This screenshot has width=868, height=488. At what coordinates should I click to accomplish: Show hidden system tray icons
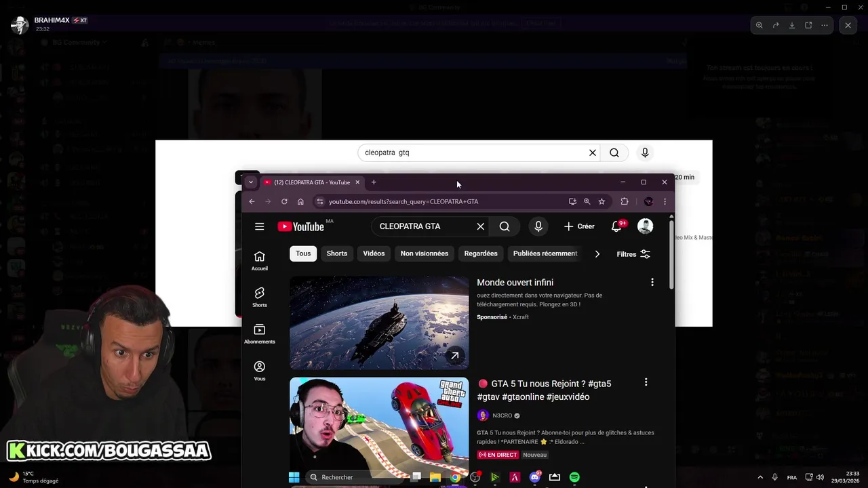pyautogui.click(x=759, y=477)
